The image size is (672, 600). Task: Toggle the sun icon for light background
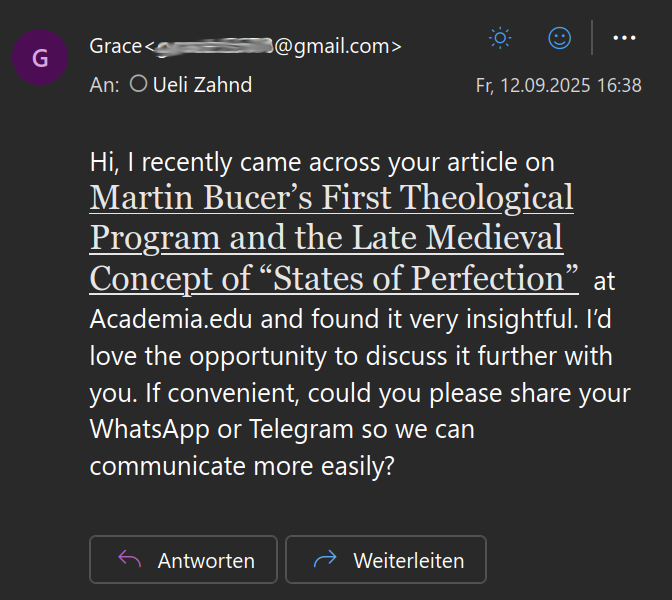point(499,39)
